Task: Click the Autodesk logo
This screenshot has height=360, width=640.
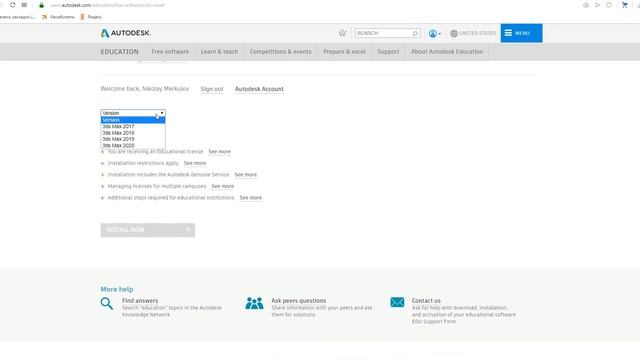Action: coord(125,33)
